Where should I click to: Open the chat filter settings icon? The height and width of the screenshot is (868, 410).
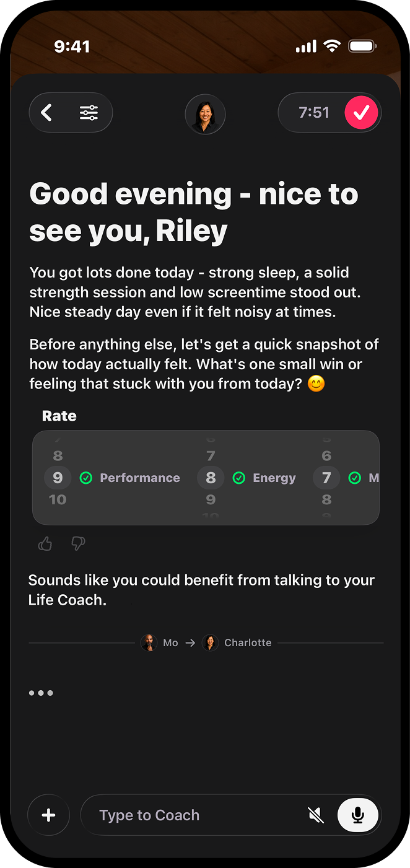[x=89, y=113]
